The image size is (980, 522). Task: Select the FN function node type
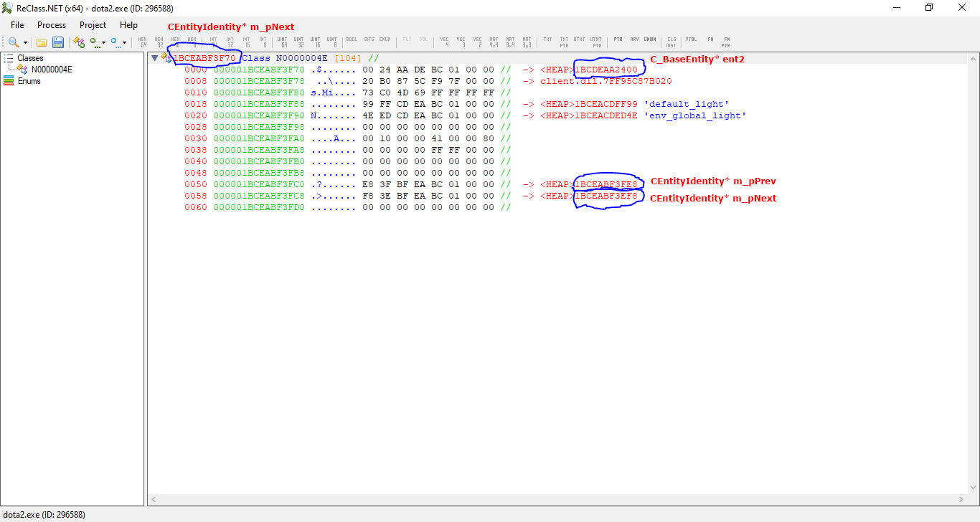(x=710, y=39)
